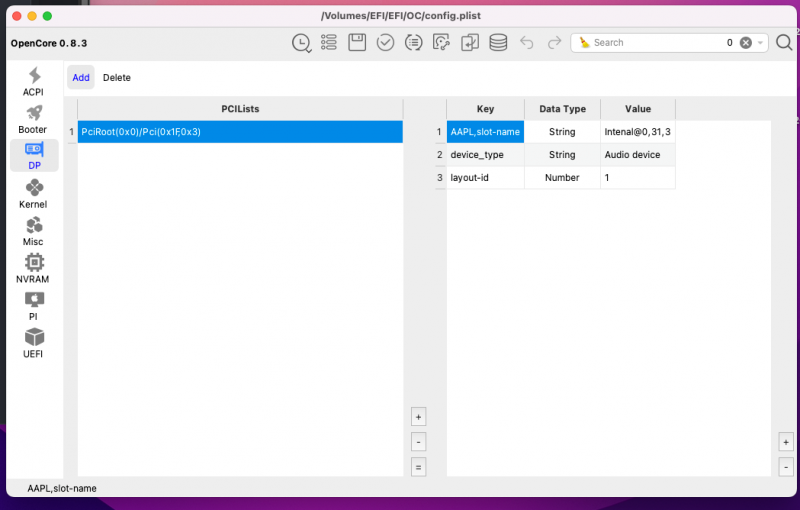
Task: Click the clock history toolbar icon
Action: (x=302, y=43)
